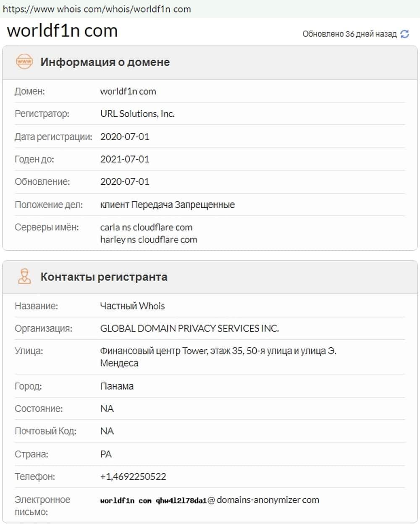The image size is (420, 524).
Task: Click the expiry date 2021-07-01
Action: [x=125, y=159]
